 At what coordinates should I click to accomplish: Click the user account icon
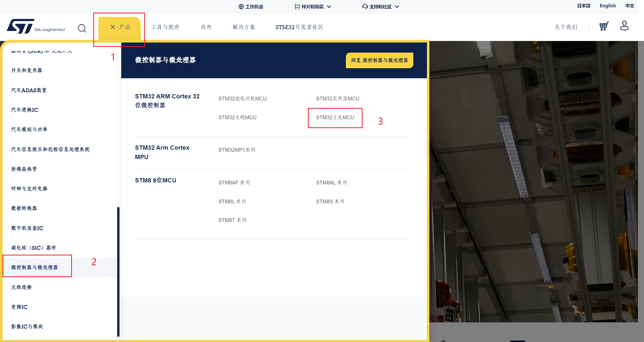point(624,26)
